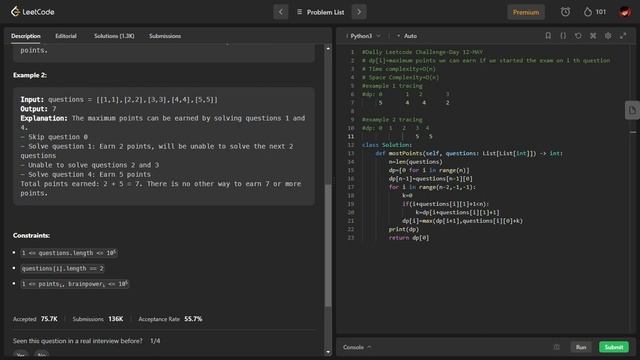640x360 pixels.
Task: Toggle the Auto setting in editor toolbar
Action: coord(407,36)
